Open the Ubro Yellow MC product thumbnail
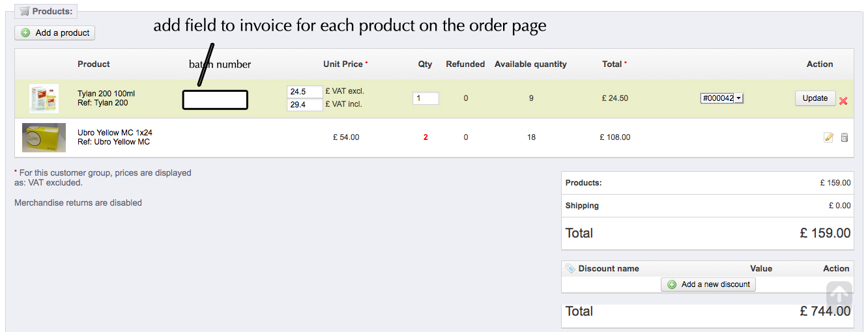Viewport: 868px width, 332px height. pos(44,137)
